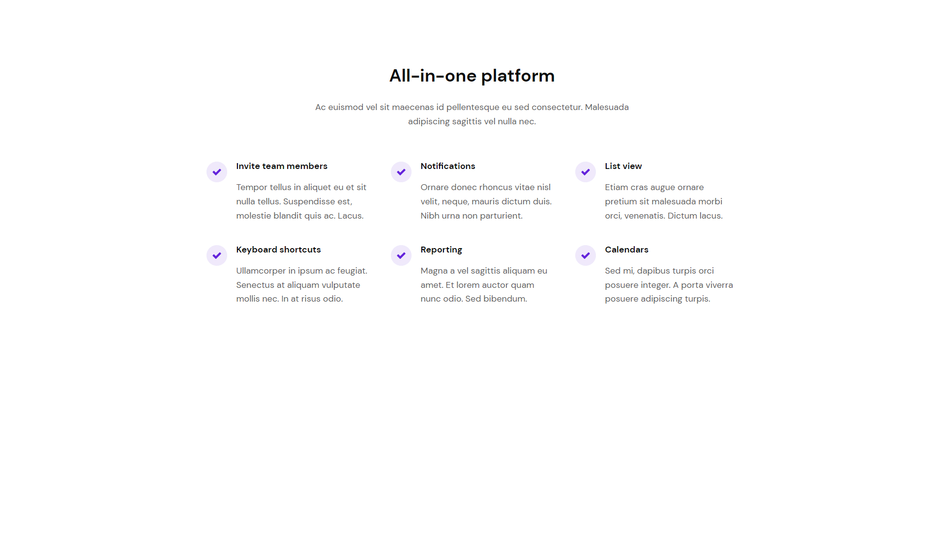This screenshot has height=560, width=944.
Task: Click the description starting with Magna a vel
Action: click(484, 284)
